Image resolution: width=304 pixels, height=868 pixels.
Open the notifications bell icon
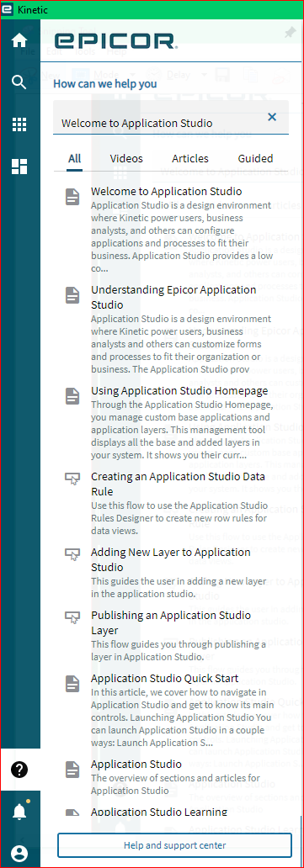click(x=19, y=811)
